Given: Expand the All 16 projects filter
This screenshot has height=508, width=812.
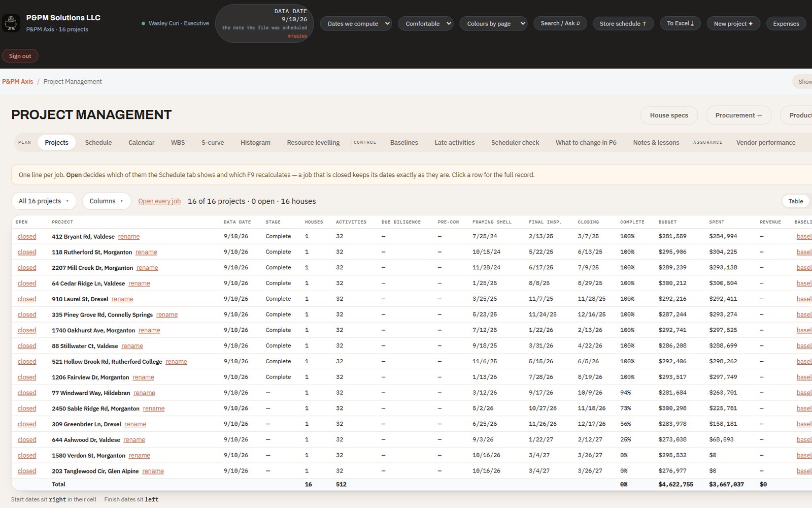Looking at the screenshot, I should pyautogui.click(x=44, y=201).
